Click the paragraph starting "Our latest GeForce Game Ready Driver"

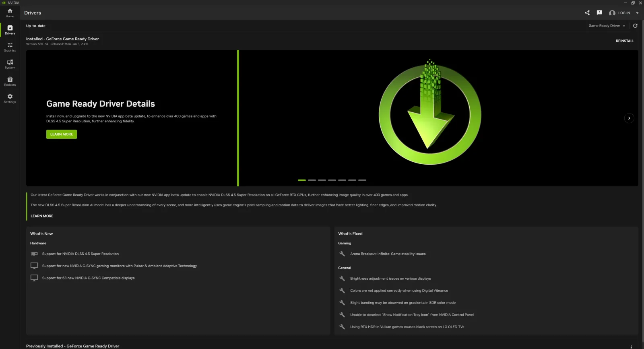point(219,195)
